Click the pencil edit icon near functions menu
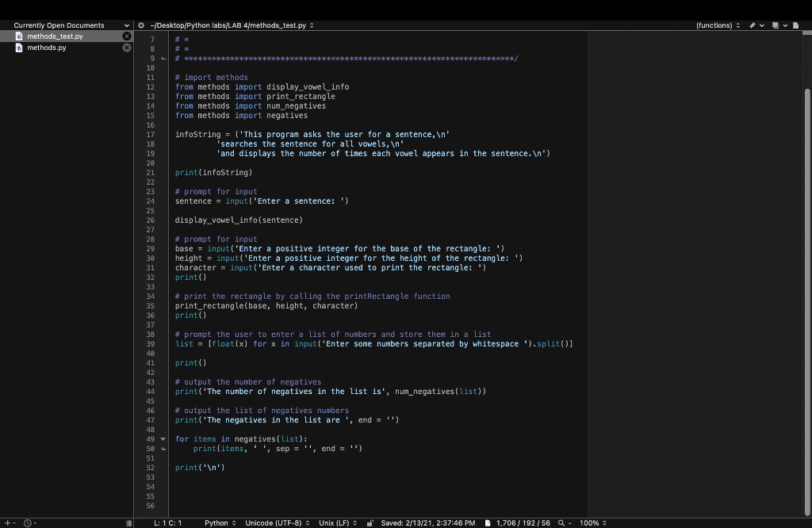Image resolution: width=812 pixels, height=528 pixels. [x=753, y=25]
